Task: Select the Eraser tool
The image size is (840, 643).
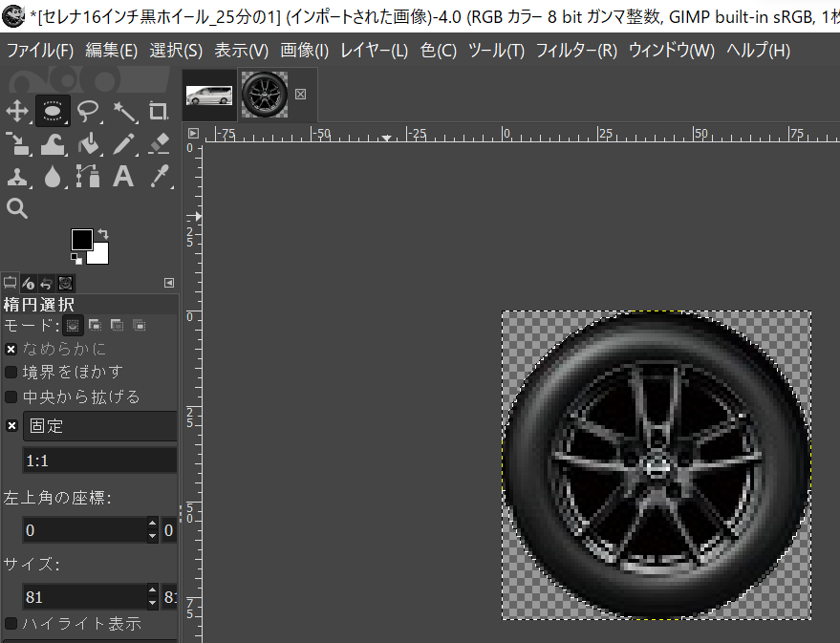Action: pyautogui.click(x=159, y=143)
